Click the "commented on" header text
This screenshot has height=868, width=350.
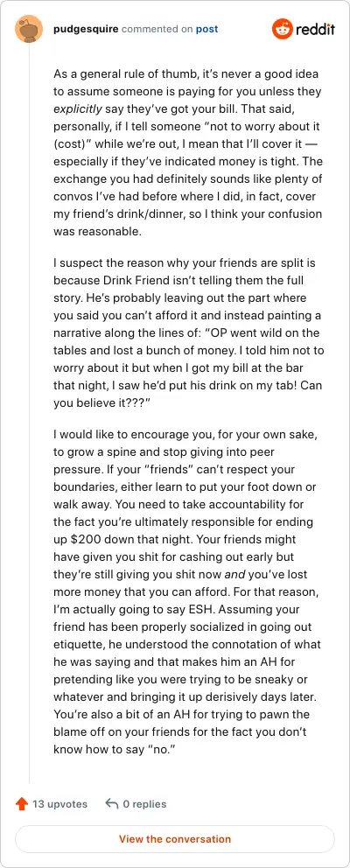click(x=157, y=29)
